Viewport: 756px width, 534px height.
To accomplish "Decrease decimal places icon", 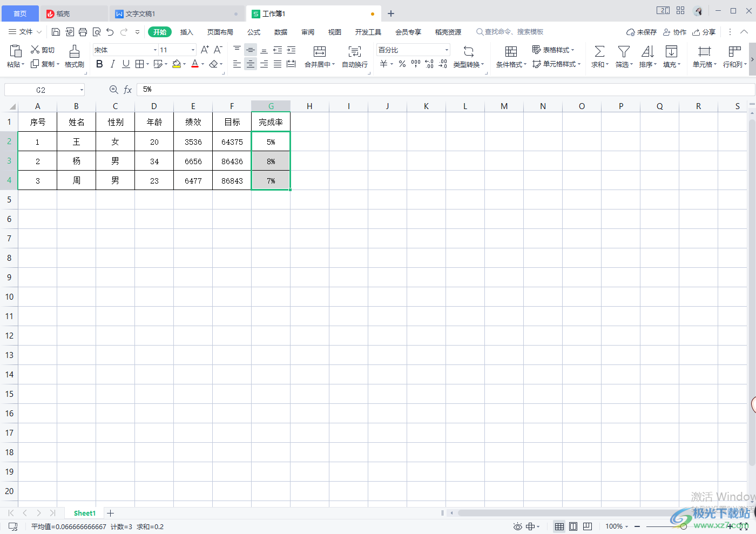I will tap(443, 64).
